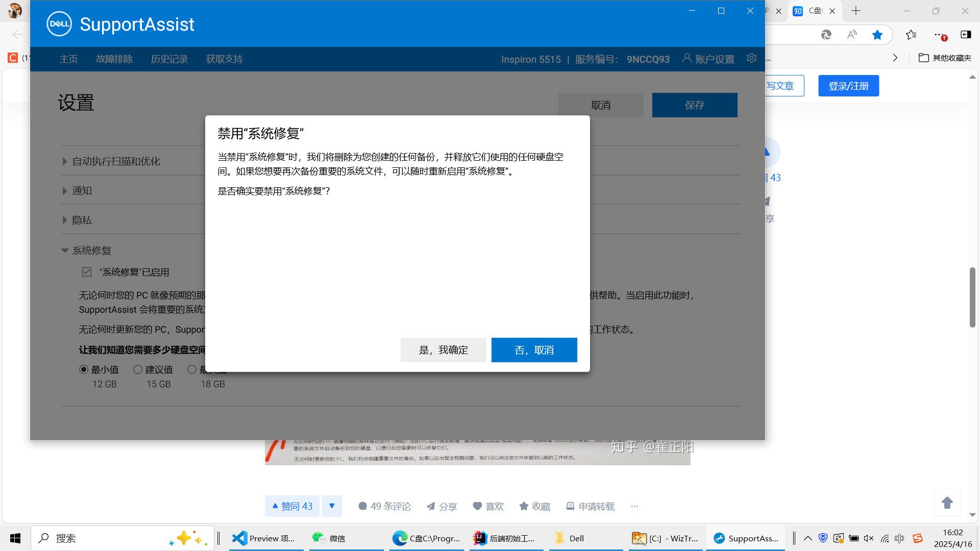The image size is (980, 551).
Task: Uncheck the "系统修复"已启用 checkbox
Action: coord(87,272)
